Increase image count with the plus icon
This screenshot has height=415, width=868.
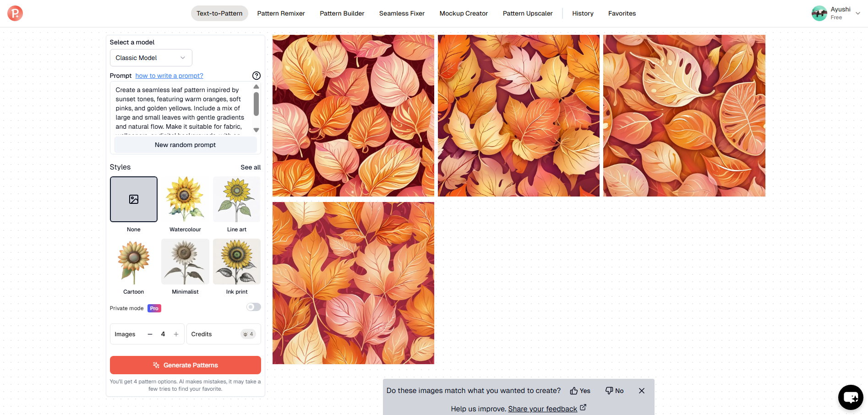(x=176, y=334)
